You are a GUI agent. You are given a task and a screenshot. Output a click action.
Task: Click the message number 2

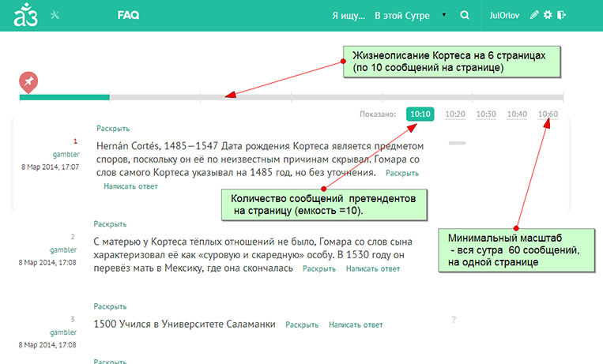coord(73,237)
